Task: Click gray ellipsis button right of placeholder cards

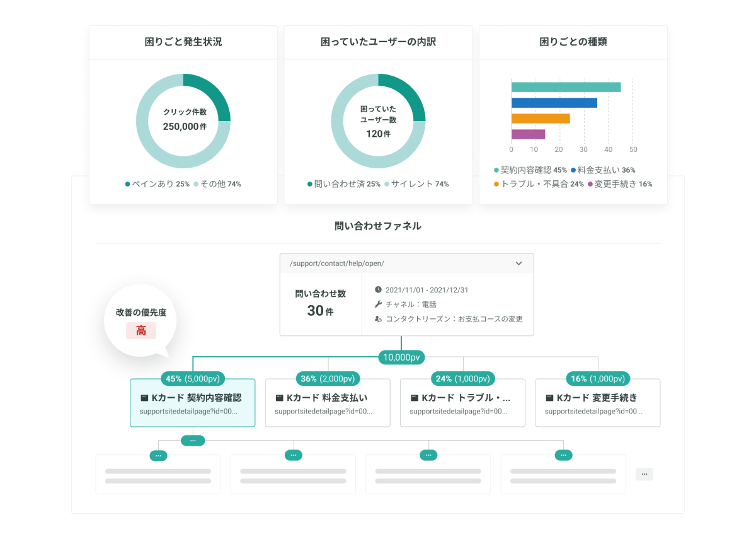Action: pos(644,474)
